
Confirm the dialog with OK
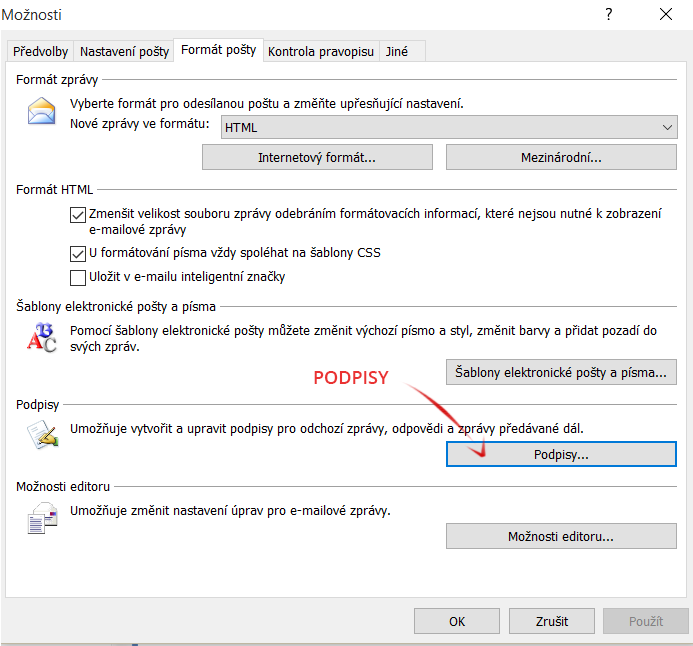click(457, 621)
